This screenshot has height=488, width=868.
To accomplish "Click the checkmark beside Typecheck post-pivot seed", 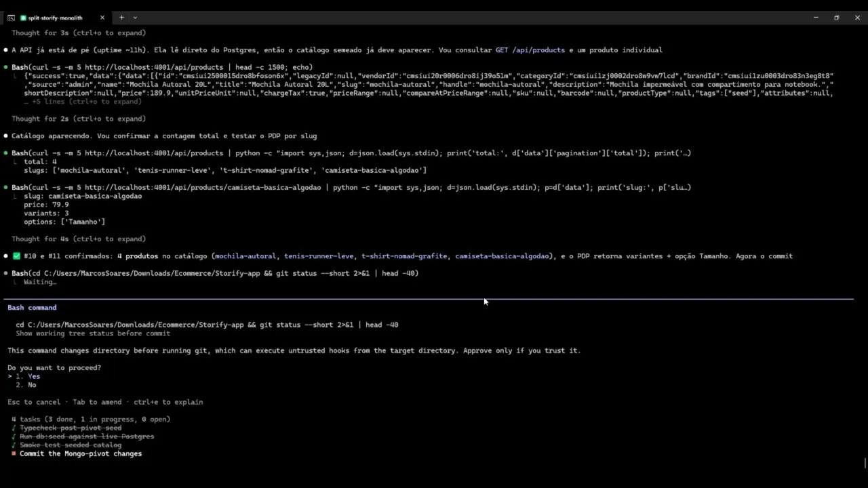I will coord(14,428).
